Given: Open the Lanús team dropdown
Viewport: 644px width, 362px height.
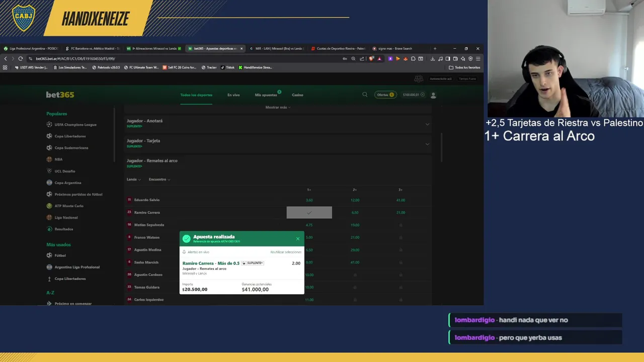Looking at the screenshot, I should [133, 179].
